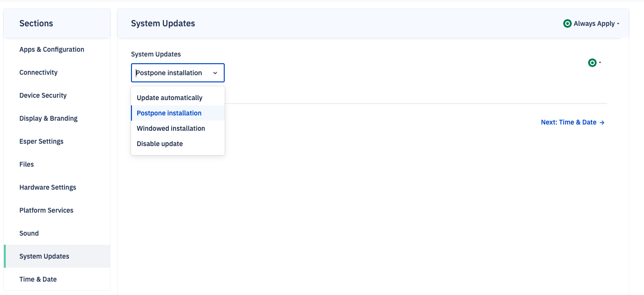The image size is (644, 295).
Task: Open the green circle setting menu in the System Updates row
Action: point(594,63)
